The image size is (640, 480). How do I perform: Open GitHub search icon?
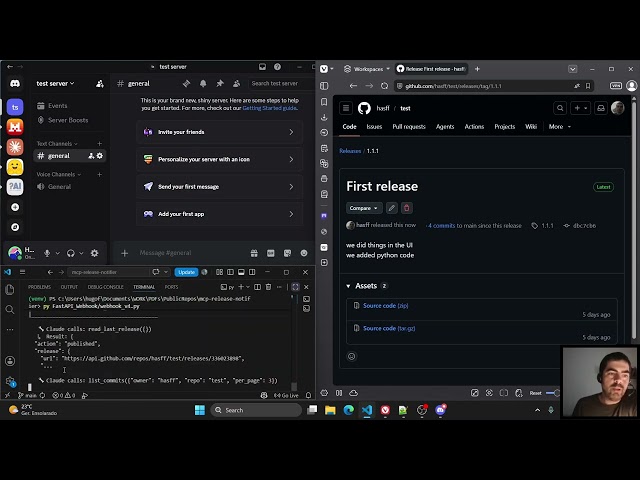pyautogui.click(x=560, y=108)
